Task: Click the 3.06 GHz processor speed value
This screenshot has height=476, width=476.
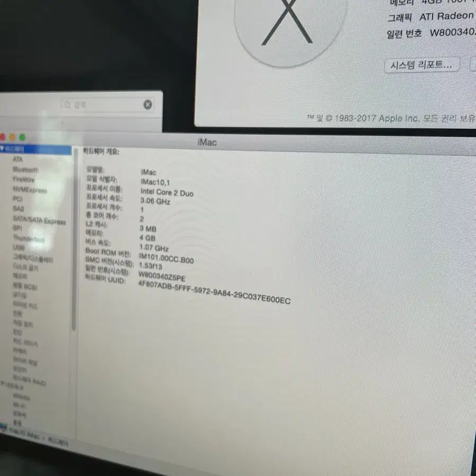Action: click(x=155, y=201)
